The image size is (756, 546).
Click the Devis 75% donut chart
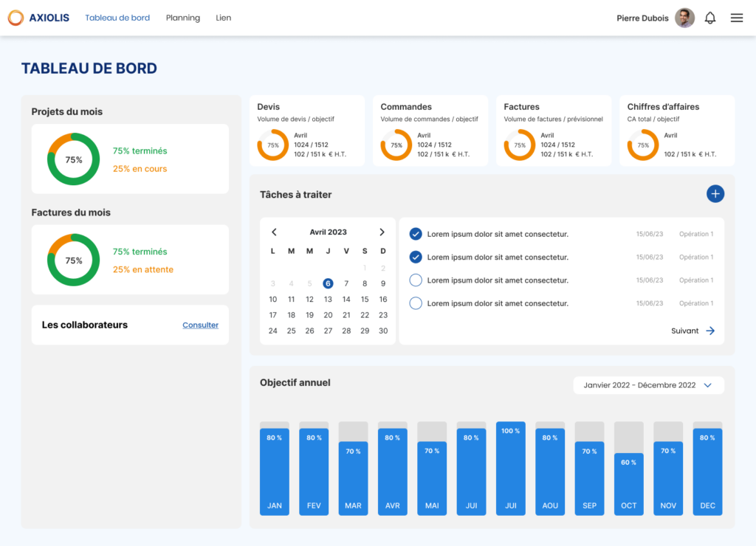coord(273,145)
